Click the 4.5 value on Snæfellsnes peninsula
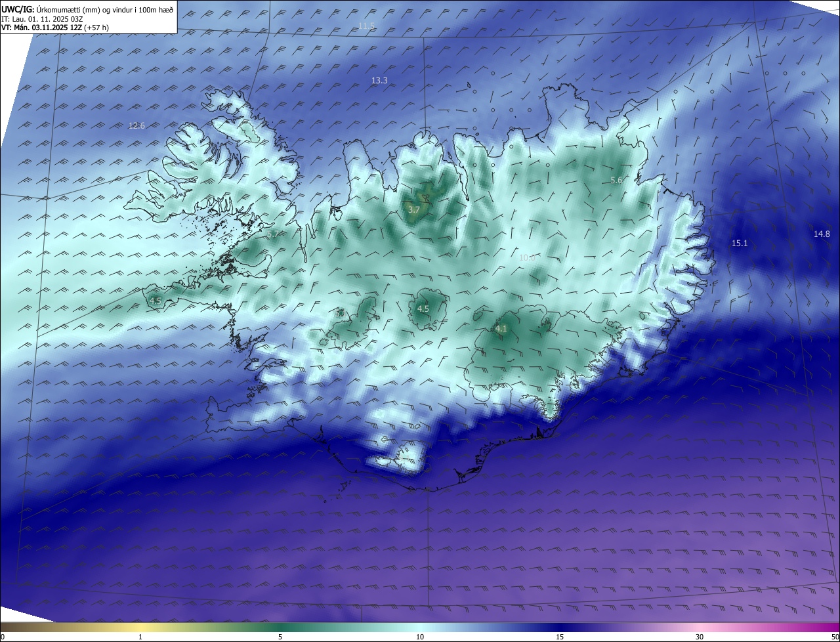The width and height of the screenshot is (840, 642). pyautogui.click(x=156, y=301)
